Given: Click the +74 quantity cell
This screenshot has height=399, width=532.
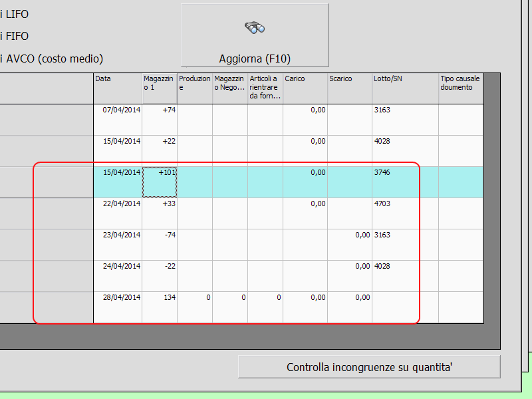Looking at the screenshot, I should [x=160, y=120].
